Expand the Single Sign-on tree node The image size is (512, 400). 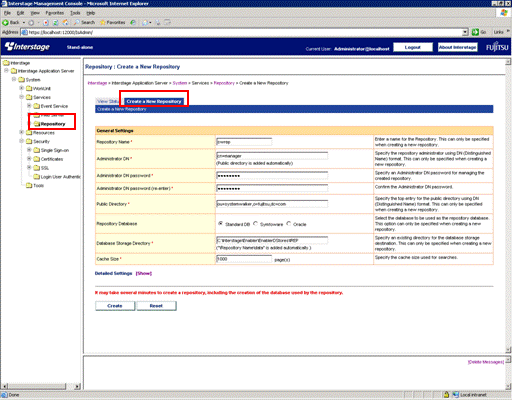pyautogui.click(x=29, y=150)
